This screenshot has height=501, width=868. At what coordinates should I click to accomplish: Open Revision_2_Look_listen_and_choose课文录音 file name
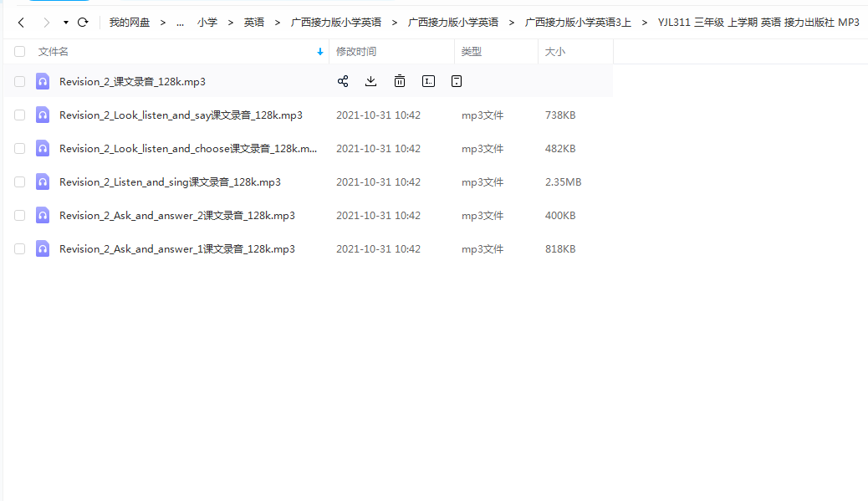point(188,148)
